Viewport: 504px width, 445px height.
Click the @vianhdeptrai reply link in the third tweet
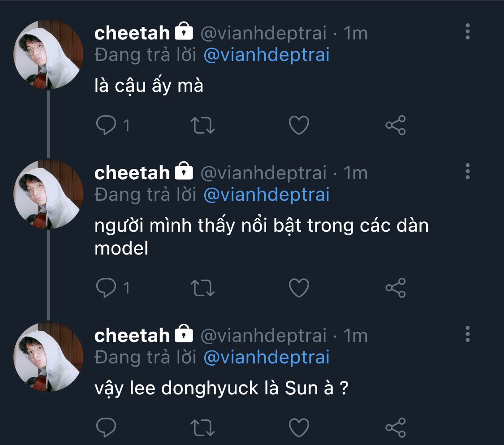click(266, 357)
